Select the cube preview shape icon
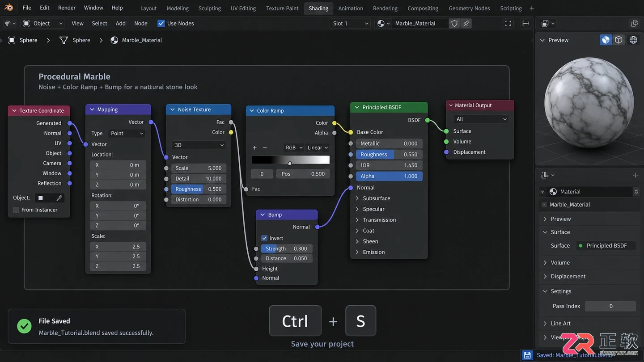 click(x=619, y=40)
